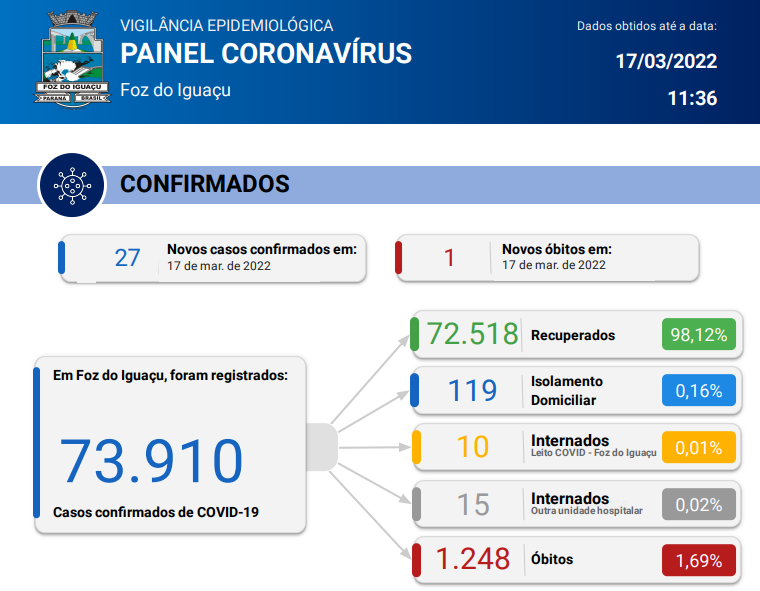This screenshot has height=591, width=760.
Task: Click the virus icon beside CONFIRMADOS
Action: pyautogui.click(x=72, y=185)
